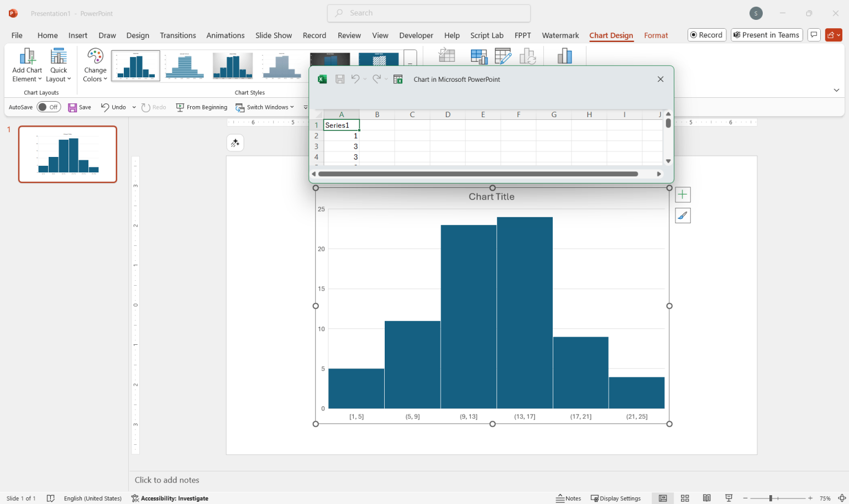Open the Add Chart Element menu

point(27,65)
